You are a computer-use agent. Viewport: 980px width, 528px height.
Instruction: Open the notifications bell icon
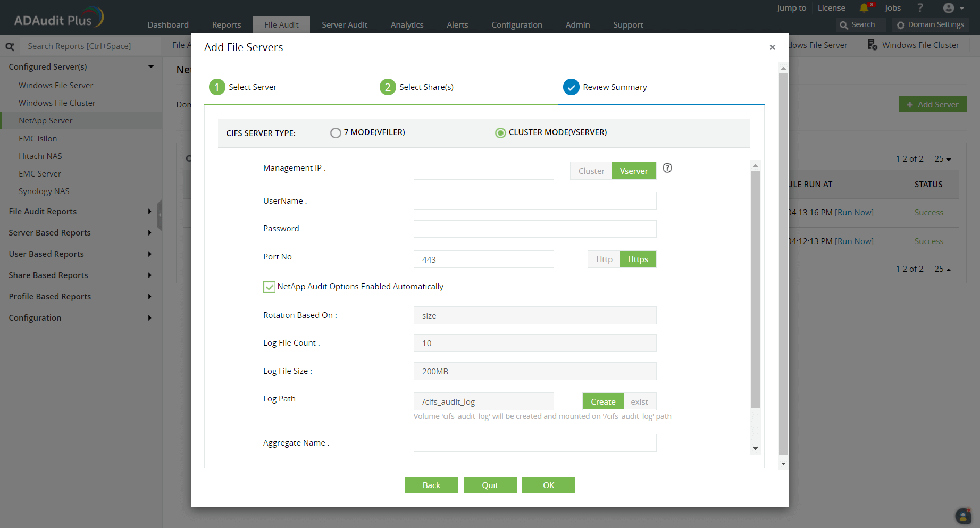(864, 7)
